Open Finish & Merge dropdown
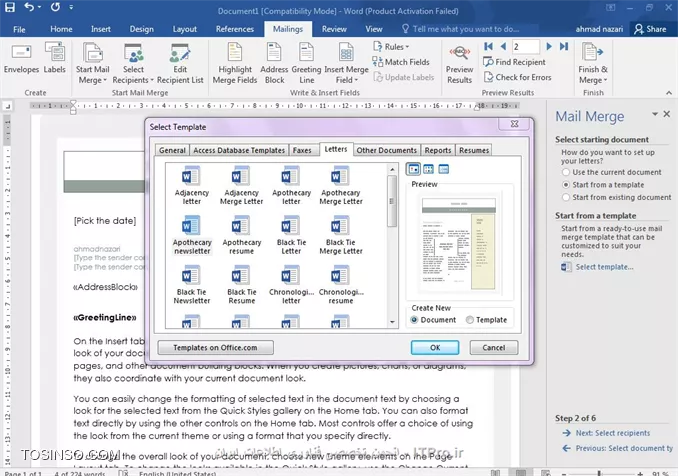Screen dimensions: 678x476 (x=593, y=74)
